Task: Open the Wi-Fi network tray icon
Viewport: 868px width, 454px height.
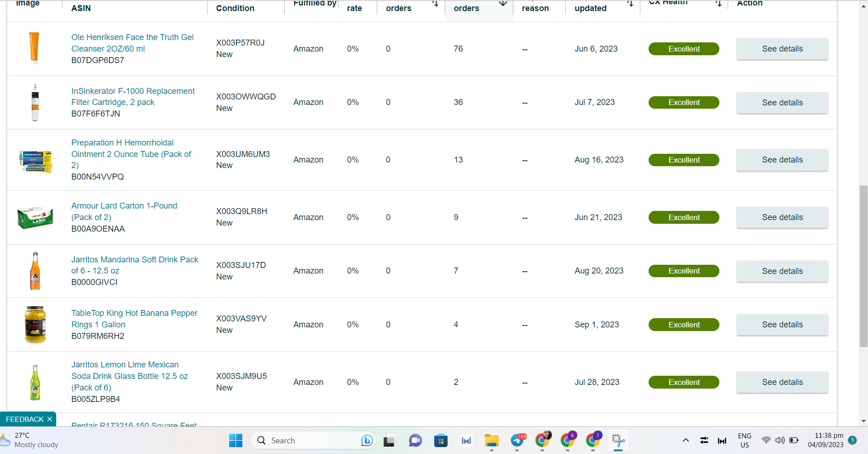Action: 766,441
